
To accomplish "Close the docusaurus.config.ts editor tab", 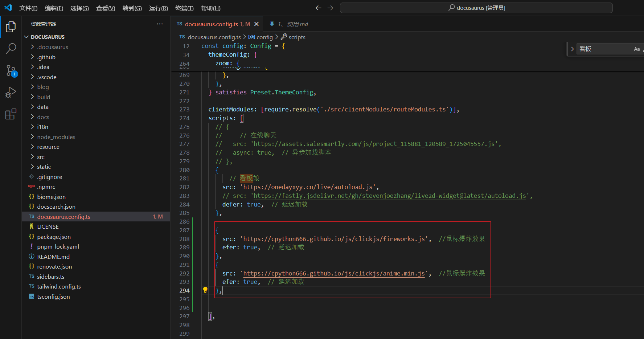I will (x=257, y=24).
